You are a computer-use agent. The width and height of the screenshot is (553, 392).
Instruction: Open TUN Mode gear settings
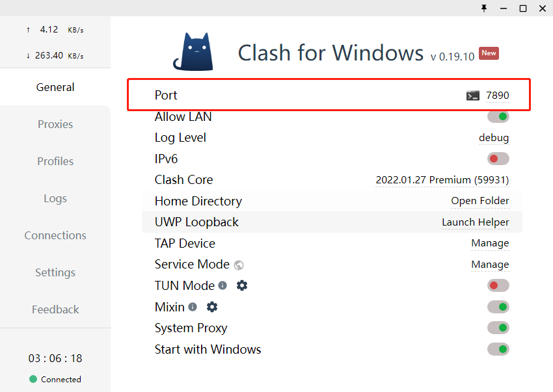pyautogui.click(x=242, y=285)
